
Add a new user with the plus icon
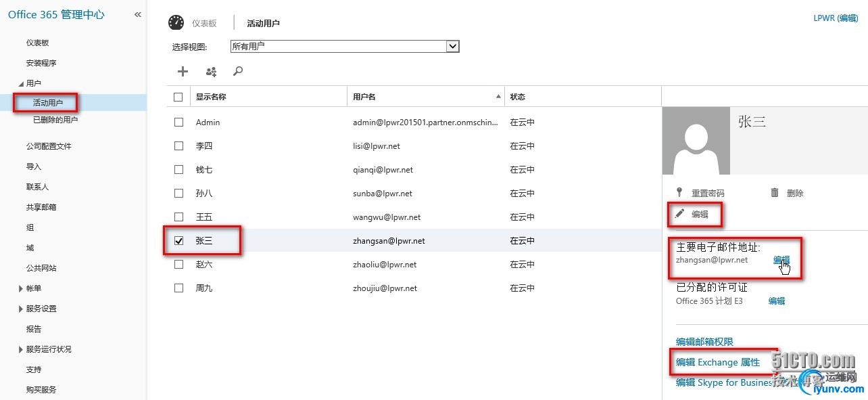click(x=183, y=71)
